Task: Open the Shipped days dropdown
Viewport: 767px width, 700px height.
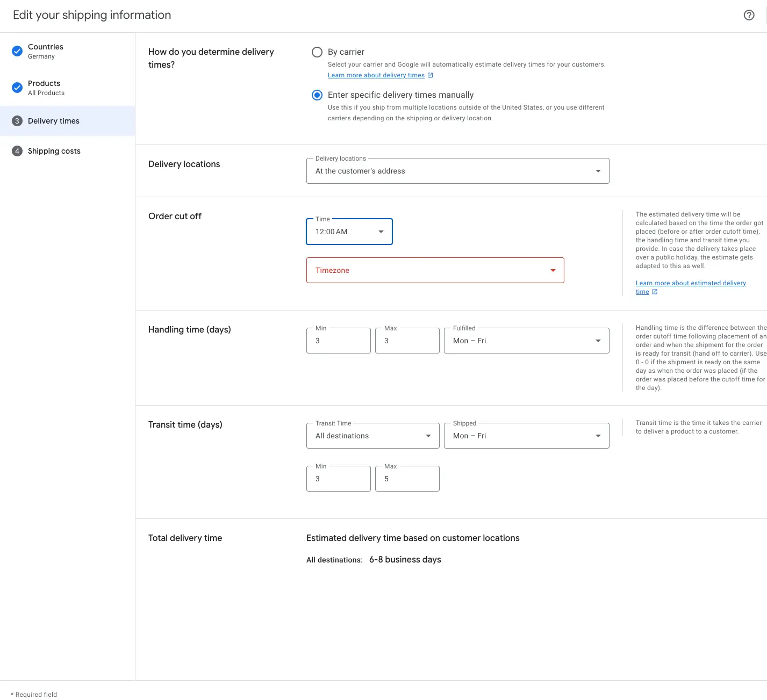Action: point(526,436)
